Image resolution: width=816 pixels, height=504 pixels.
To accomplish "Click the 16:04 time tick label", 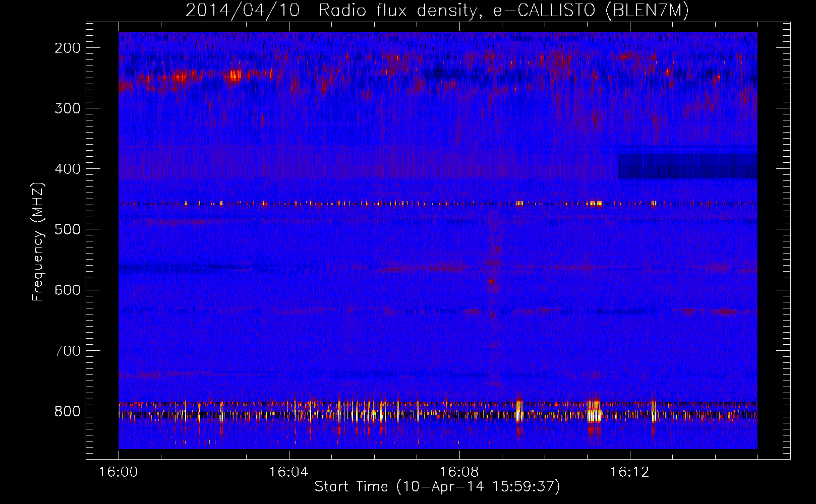I will (288, 472).
